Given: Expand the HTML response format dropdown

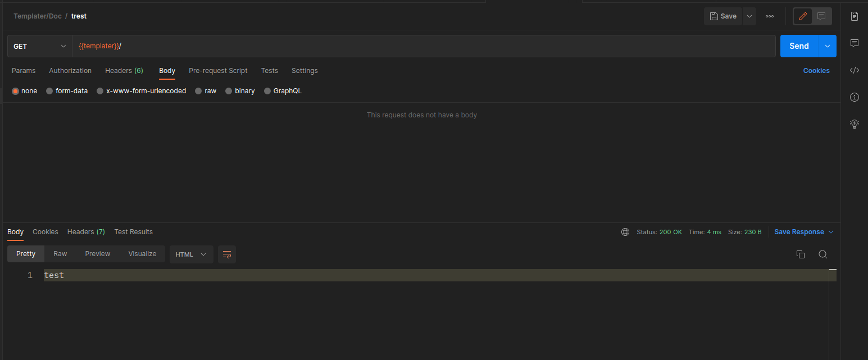Looking at the screenshot, I should point(191,254).
